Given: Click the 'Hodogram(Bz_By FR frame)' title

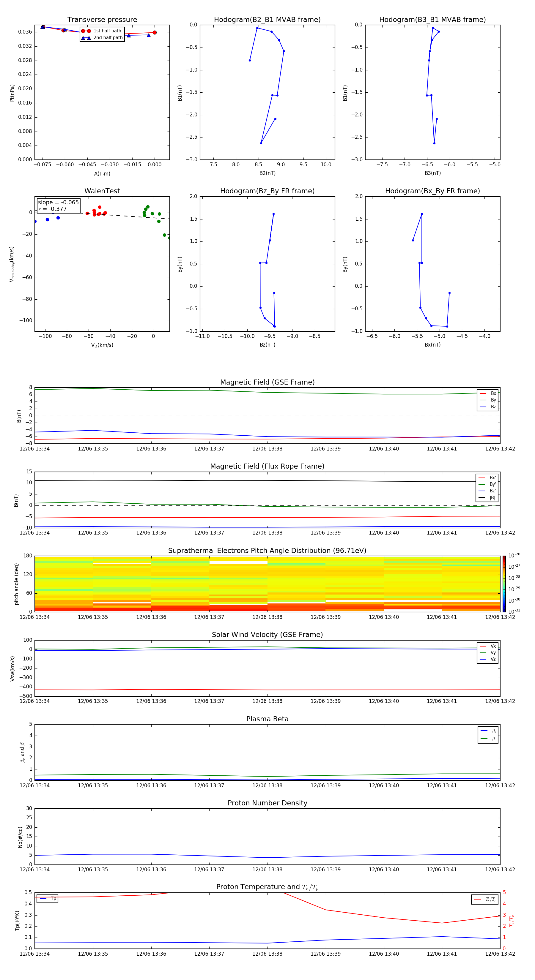Looking at the screenshot, I should [x=267, y=191].
